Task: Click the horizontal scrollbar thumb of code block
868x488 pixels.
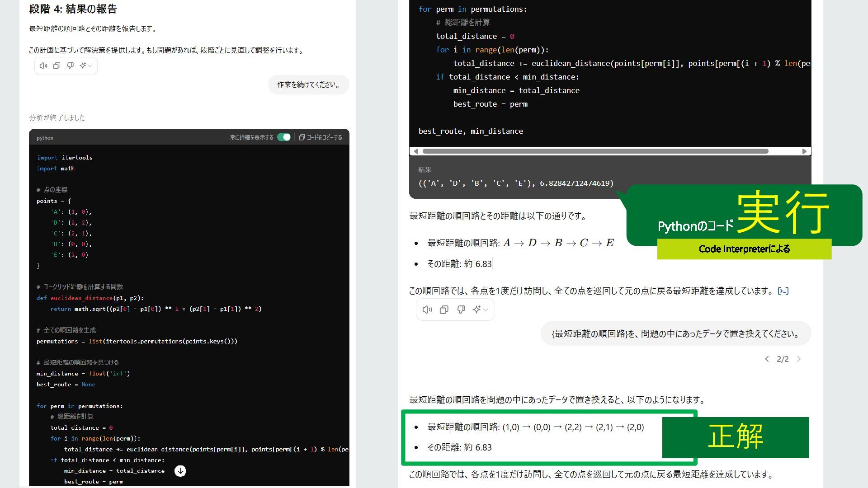Action: click(x=595, y=151)
